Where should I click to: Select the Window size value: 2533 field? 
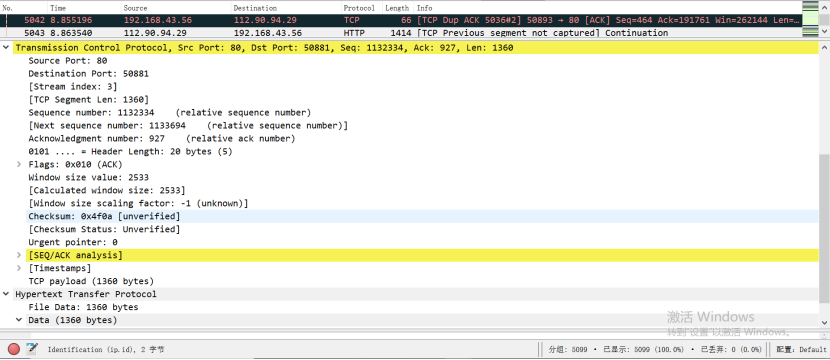click(88, 177)
